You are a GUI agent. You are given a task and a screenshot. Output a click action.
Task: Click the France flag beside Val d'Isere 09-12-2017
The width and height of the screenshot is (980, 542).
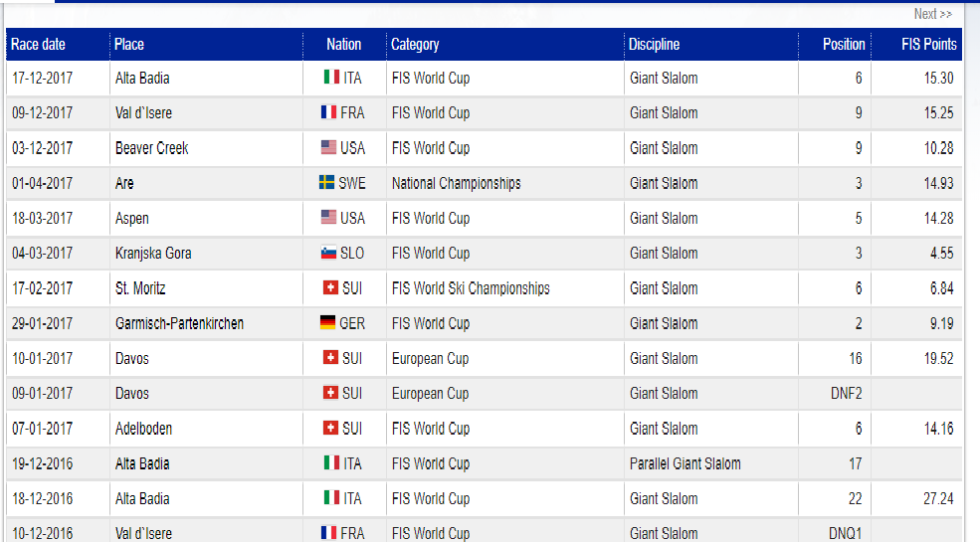pyautogui.click(x=328, y=111)
